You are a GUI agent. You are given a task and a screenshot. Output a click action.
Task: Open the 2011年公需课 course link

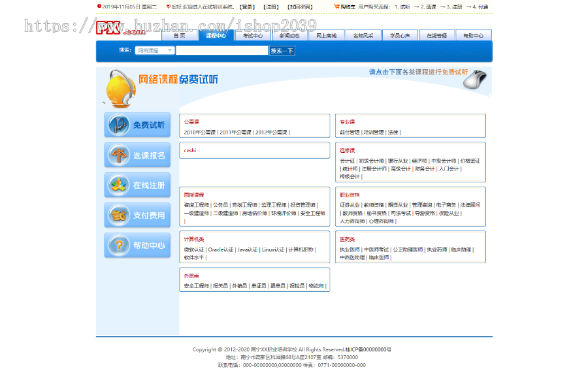235,133
